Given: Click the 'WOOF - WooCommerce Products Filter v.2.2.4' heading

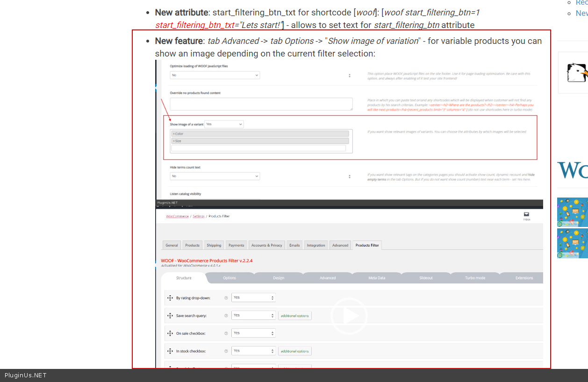Looking at the screenshot, I should click(207, 261).
